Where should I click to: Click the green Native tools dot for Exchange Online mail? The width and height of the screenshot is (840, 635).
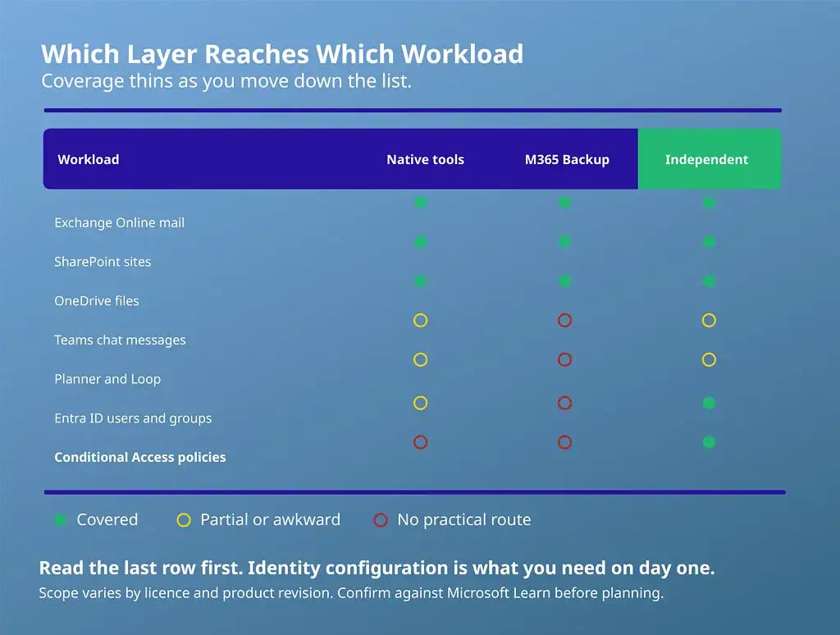[421, 203]
